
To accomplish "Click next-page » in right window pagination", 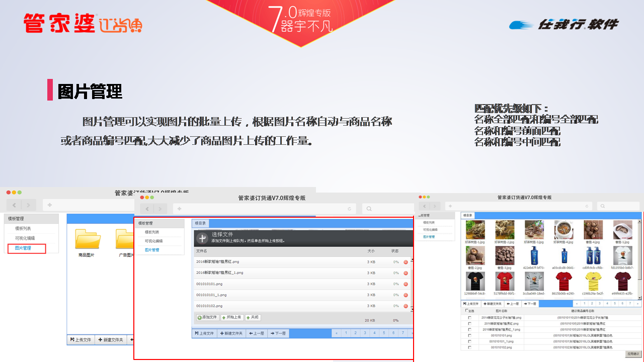I will [638, 304].
